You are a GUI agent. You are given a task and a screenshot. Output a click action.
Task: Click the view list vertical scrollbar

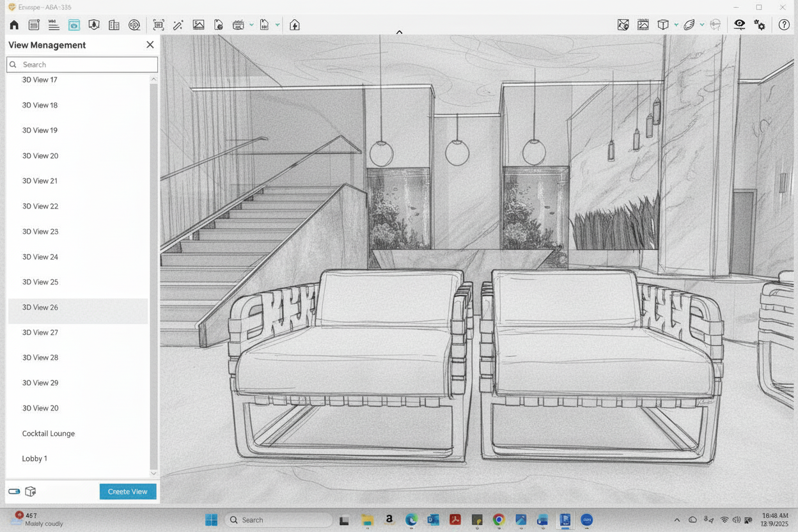(x=153, y=275)
